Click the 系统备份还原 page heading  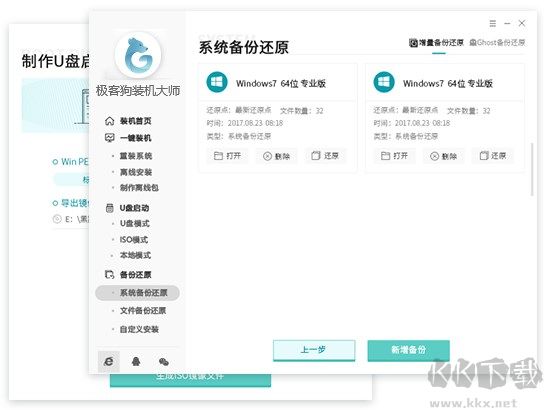click(244, 47)
